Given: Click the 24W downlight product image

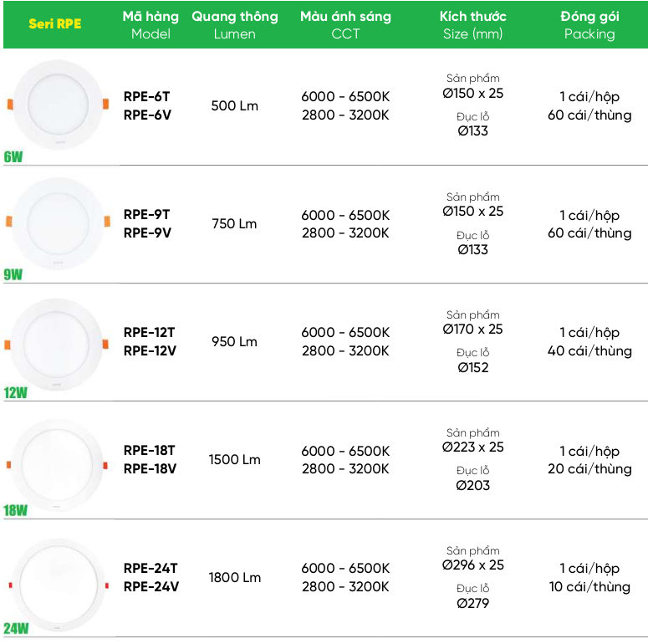Looking at the screenshot, I should (x=59, y=585).
